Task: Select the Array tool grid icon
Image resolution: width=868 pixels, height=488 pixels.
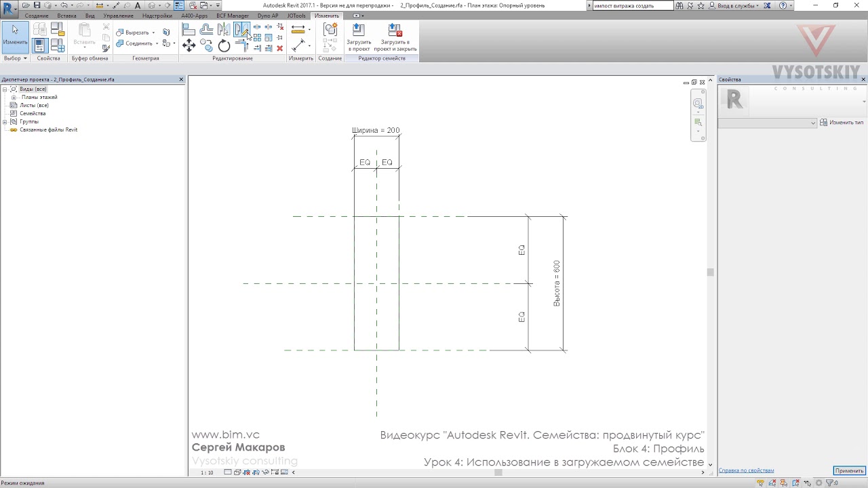Action: click(257, 37)
